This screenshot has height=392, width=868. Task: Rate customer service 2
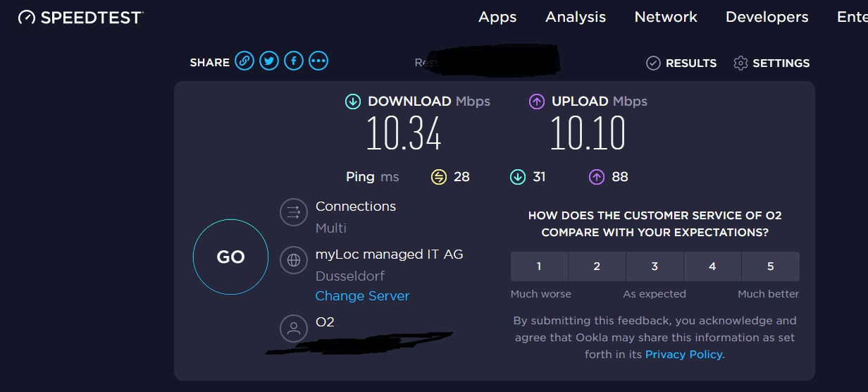[597, 267]
